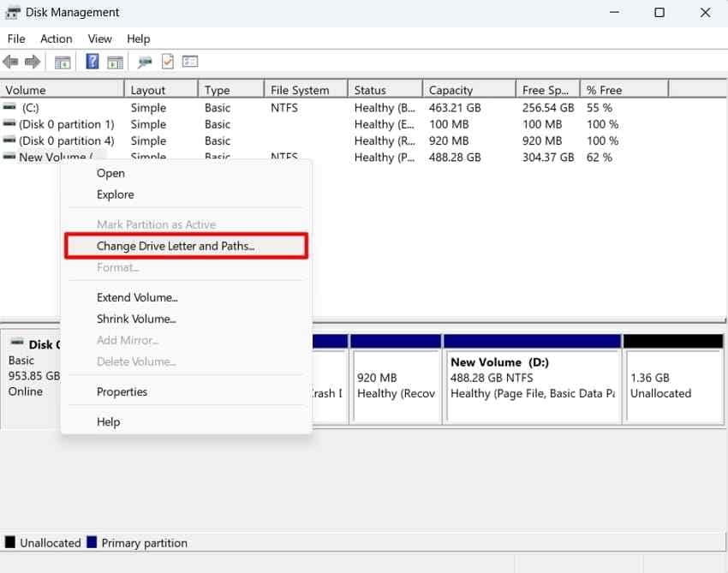Click drive icon beside Disk 0 partition 4
This screenshot has height=573, width=728.
9,140
